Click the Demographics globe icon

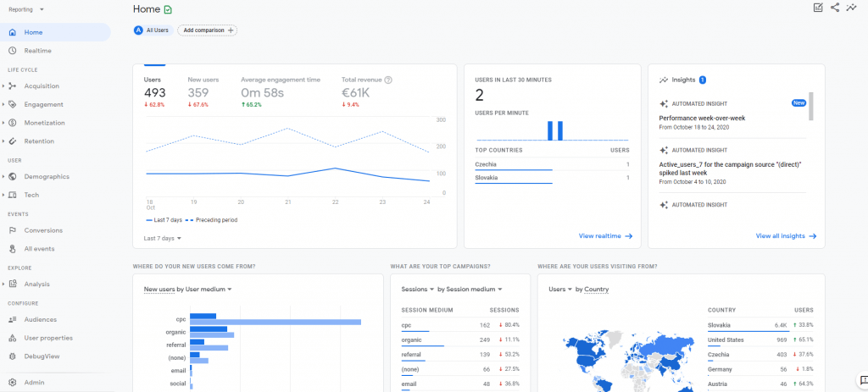point(12,177)
